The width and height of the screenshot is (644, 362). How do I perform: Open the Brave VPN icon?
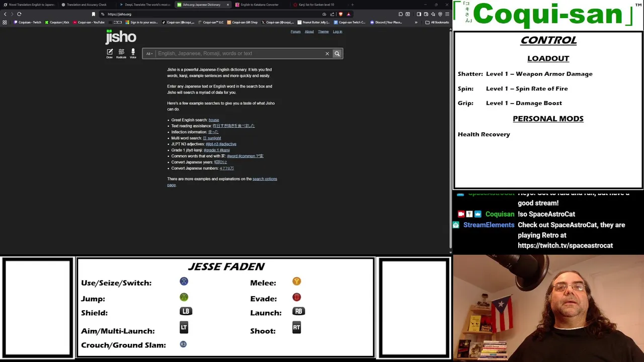click(x=440, y=14)
